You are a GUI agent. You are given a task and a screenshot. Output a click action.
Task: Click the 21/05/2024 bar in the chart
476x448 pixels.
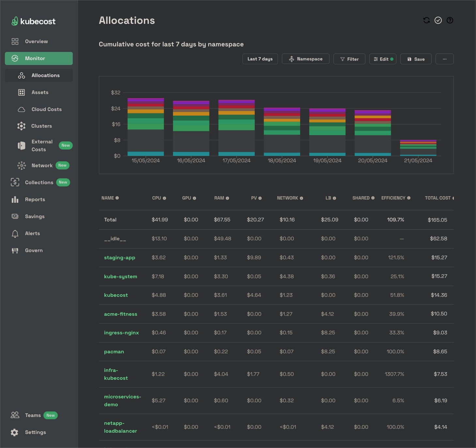(x=418, y=148)
